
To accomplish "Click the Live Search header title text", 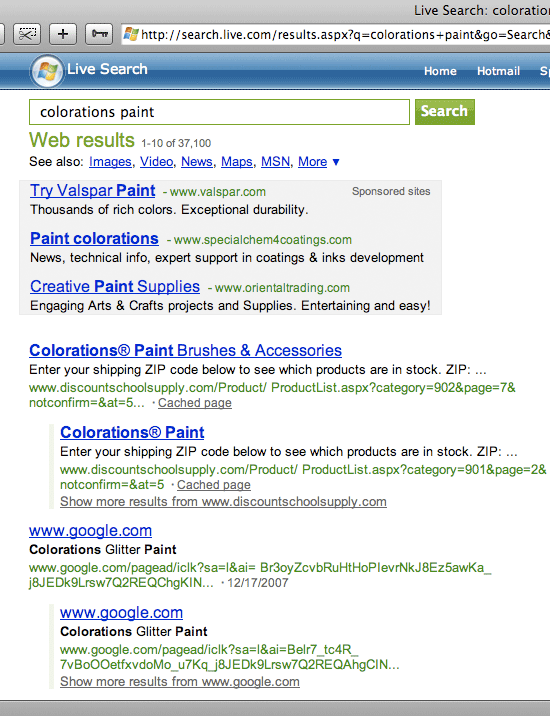I will 107,69.
